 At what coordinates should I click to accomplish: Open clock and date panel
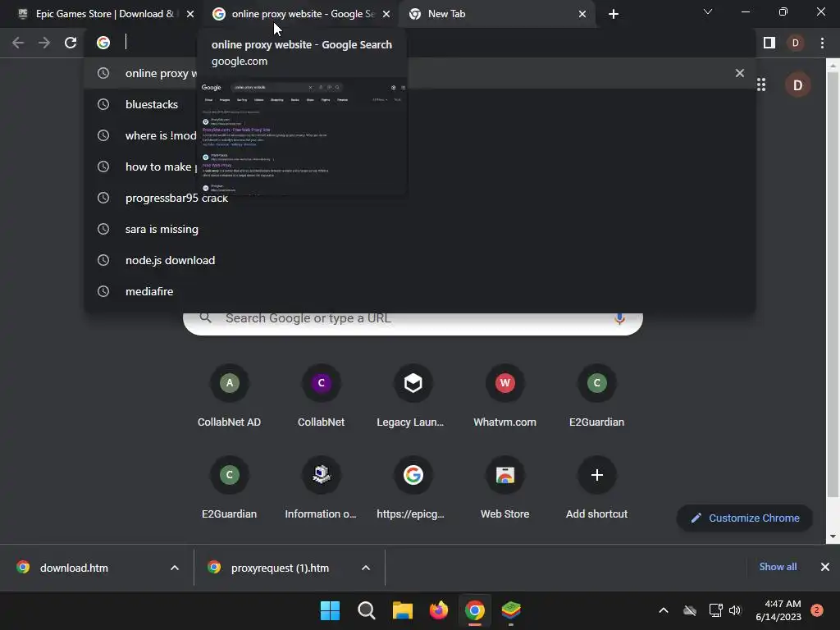pos(778,610)
